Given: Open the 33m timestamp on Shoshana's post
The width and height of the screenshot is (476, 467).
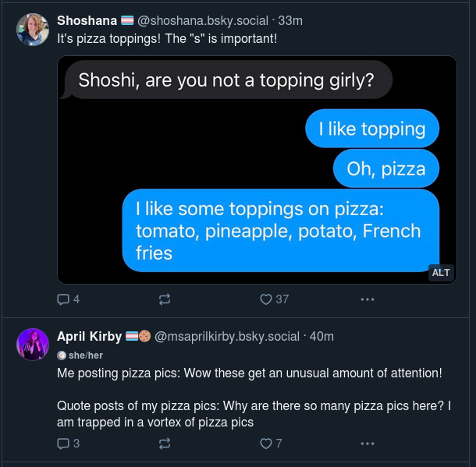Looking at the screenshot, I should pyautogui.click(x=290, y=20).
